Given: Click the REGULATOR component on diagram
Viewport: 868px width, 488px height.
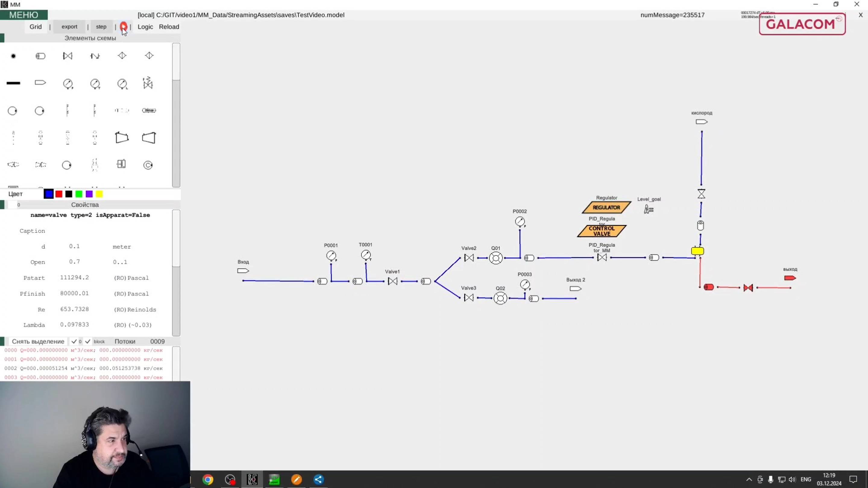Looking at the screenshot, I should tap(606, 207).
